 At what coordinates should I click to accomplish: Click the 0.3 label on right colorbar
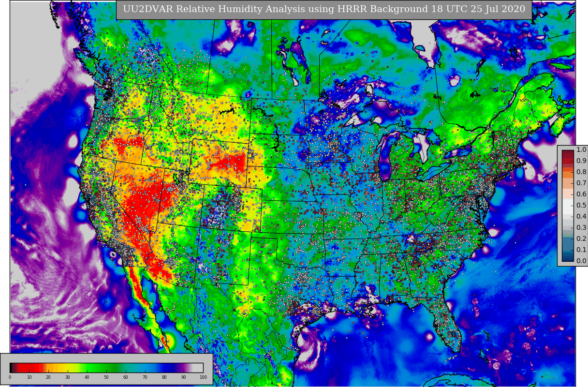pos(581,228)
